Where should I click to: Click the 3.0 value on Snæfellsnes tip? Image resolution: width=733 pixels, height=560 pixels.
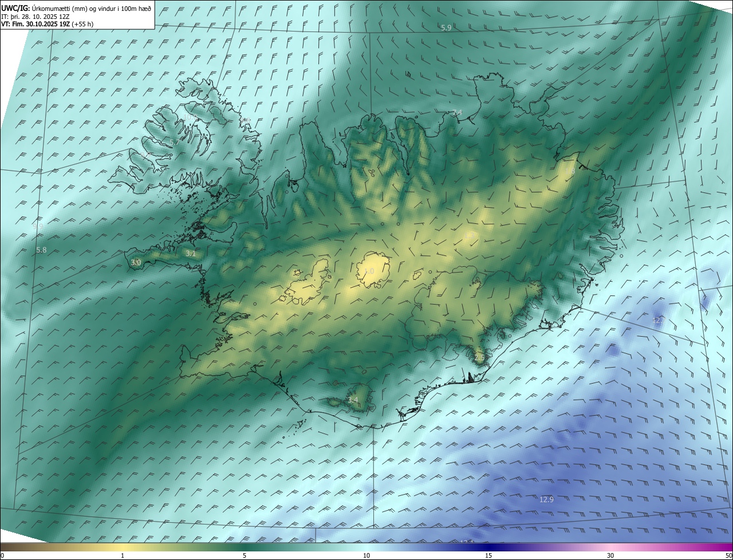136,262
